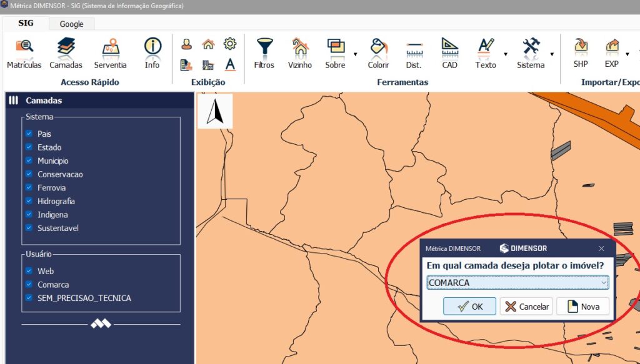Select the Texto tool

(486, 54)
